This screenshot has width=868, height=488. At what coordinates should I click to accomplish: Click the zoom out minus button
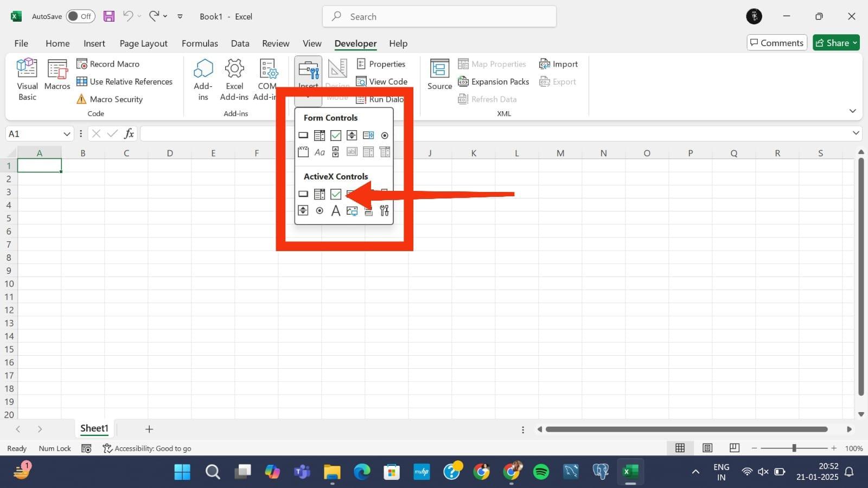point(754,448)
